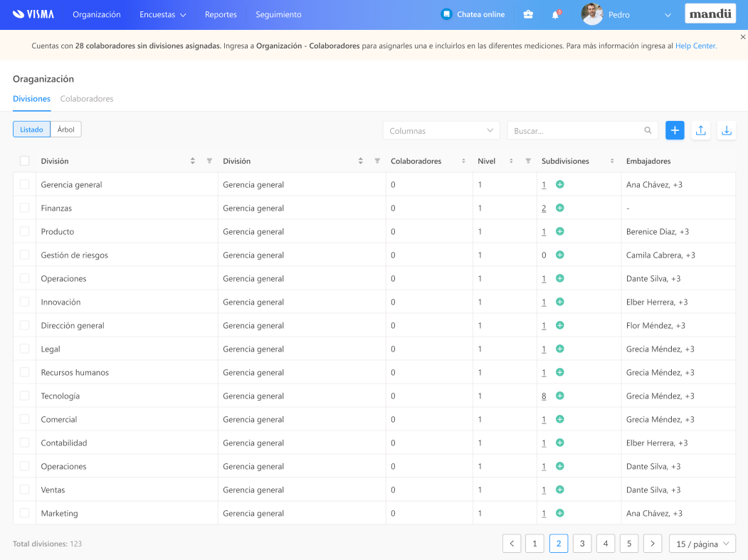Switch to Árbol view
This screenshot has width=748, height=560.
(65, 130)
